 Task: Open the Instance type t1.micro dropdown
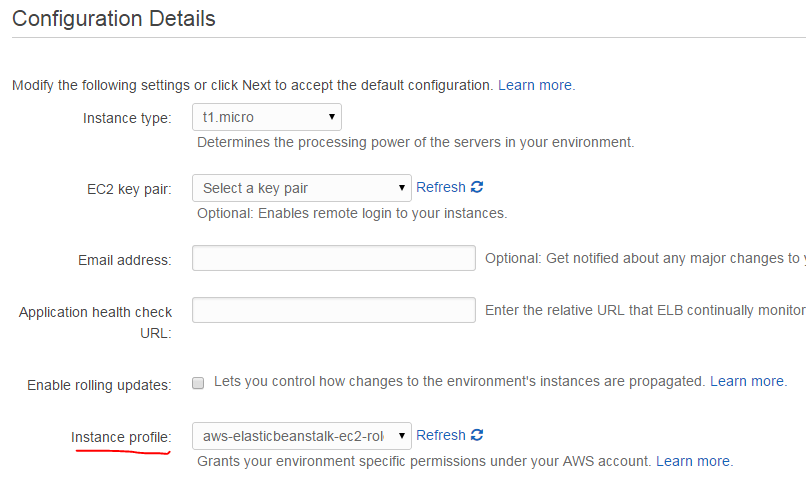pos(266,117)
